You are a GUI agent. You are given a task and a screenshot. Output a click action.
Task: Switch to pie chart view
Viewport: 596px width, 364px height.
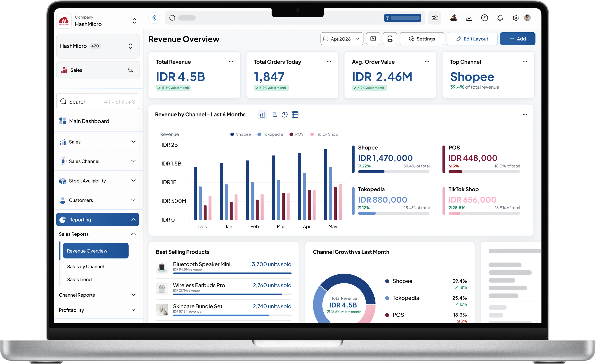tap(285, 115)
